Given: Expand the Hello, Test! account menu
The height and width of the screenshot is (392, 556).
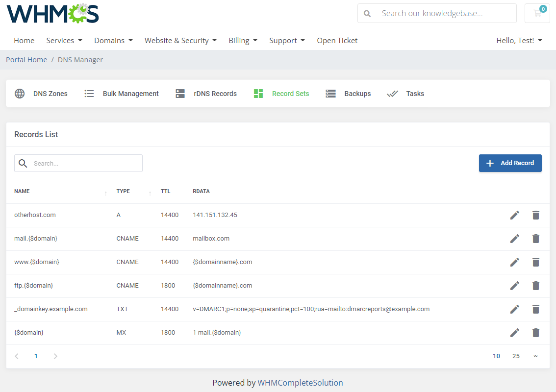Looking at the screenshot, I should coord(519,40).
